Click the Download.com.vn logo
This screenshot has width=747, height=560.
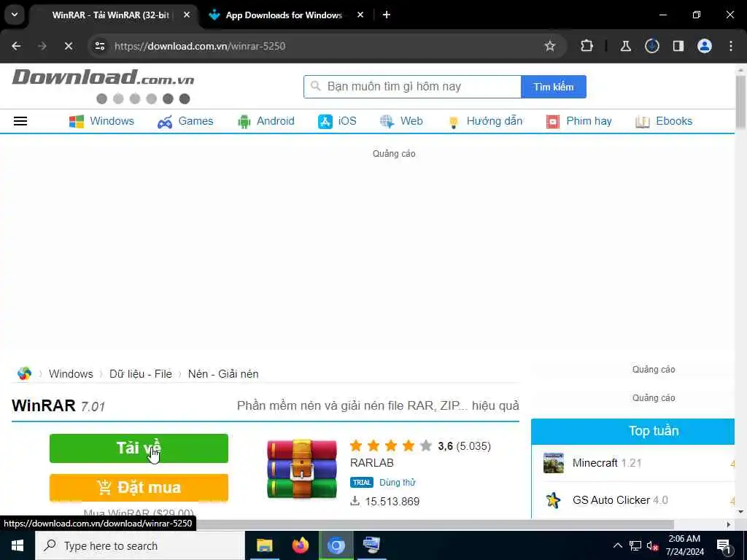[x=103, y=77]
